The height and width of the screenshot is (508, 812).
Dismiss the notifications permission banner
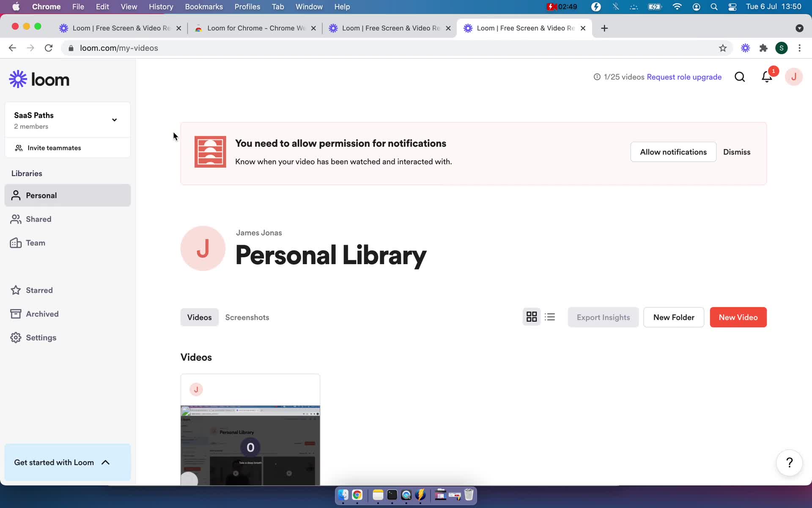(x=737, y=152)
